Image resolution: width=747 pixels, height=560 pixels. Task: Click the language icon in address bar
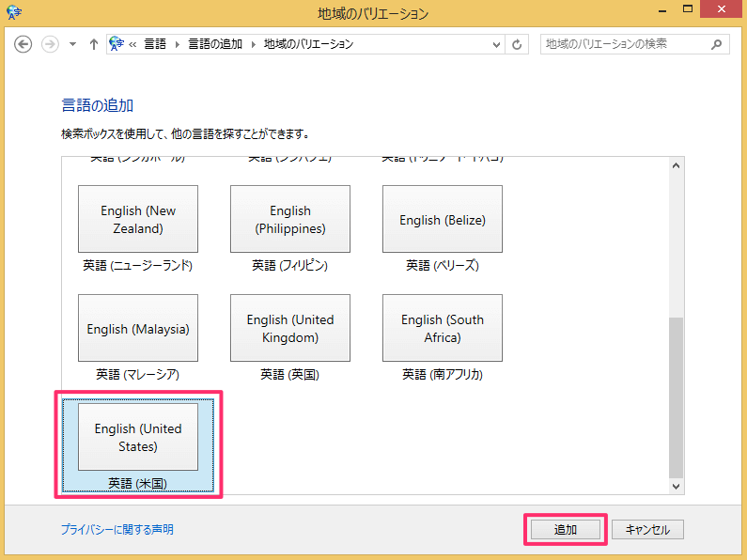point(117,44)
